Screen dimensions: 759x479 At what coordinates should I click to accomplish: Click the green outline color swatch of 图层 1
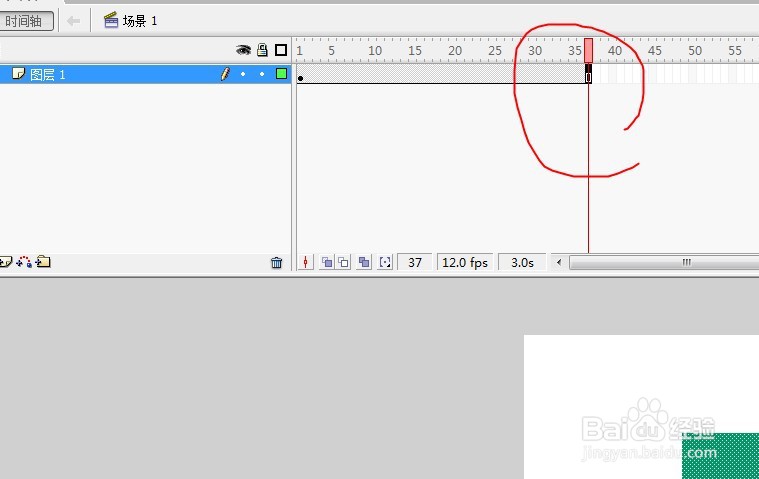coord(281,74)
